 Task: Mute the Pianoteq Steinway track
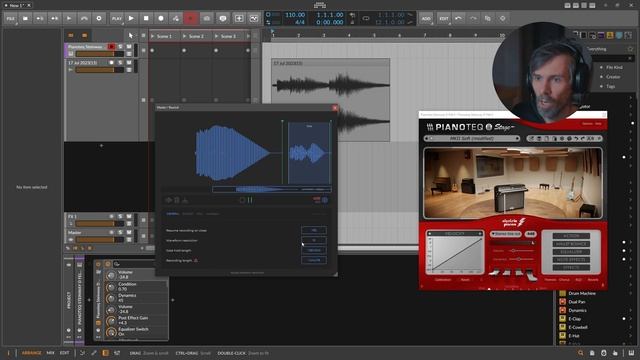(129, 47)
